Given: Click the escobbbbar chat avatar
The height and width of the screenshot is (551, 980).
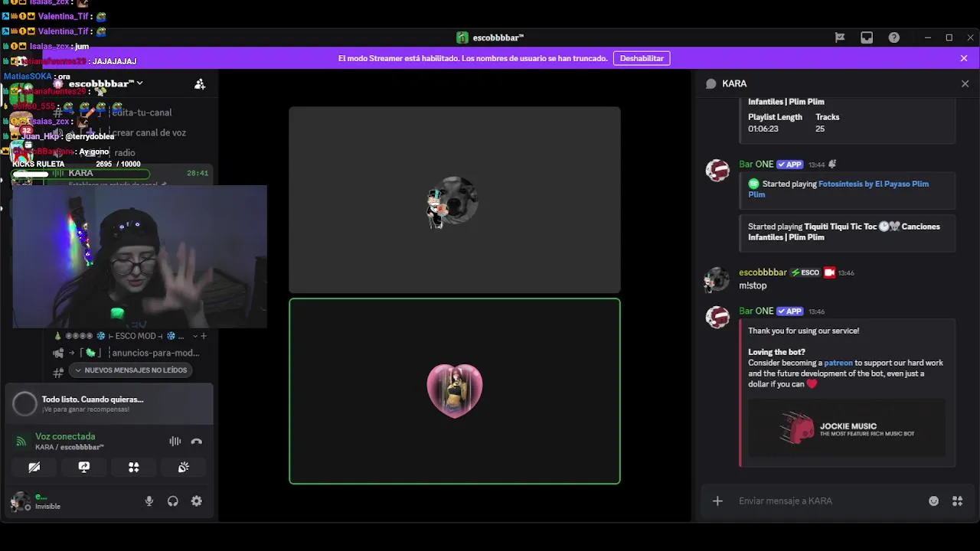Looking at the screenshot, I should (717, 279).
